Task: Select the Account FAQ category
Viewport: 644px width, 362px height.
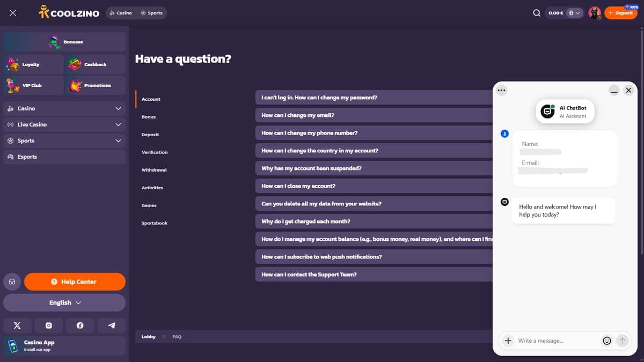Action: click(151, 99)
